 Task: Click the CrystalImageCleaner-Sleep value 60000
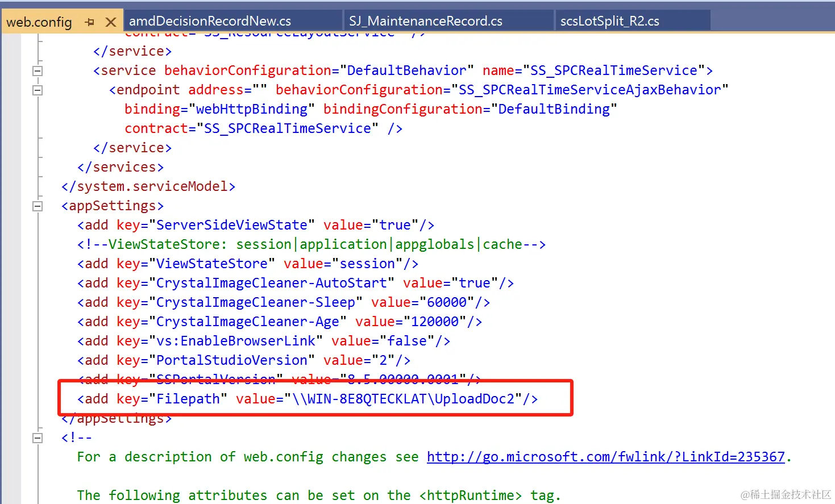click(447, 302)
